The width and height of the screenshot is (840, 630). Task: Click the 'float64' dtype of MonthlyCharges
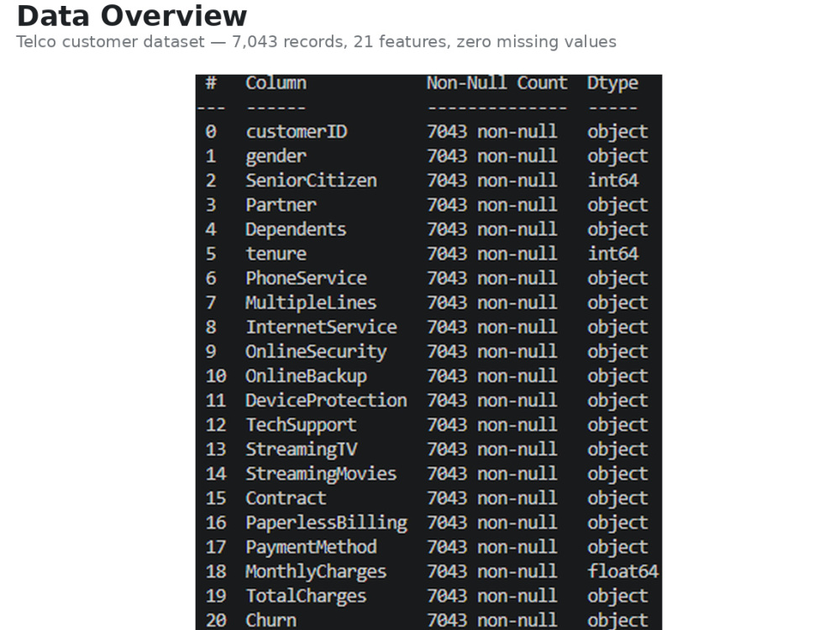point(623,572)
